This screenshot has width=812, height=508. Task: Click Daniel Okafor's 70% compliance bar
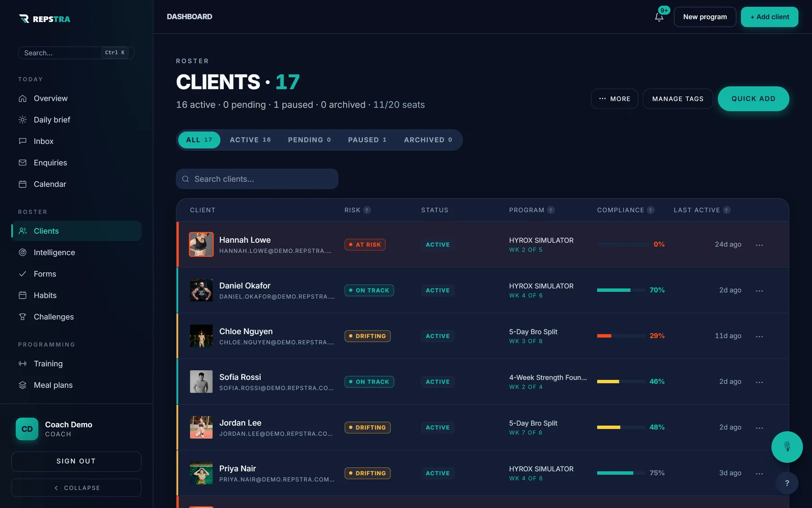click(621, 290)
